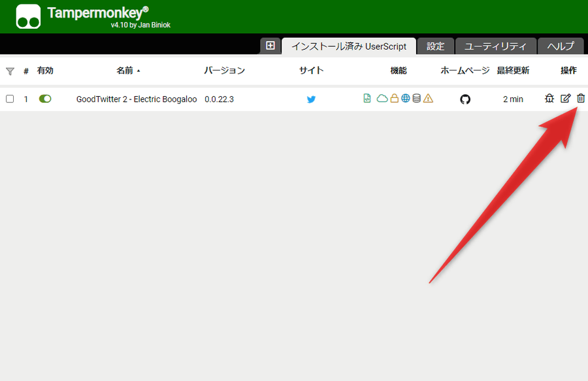Click the bug debug icon for GoodTwitter

[x=549, y=98]
